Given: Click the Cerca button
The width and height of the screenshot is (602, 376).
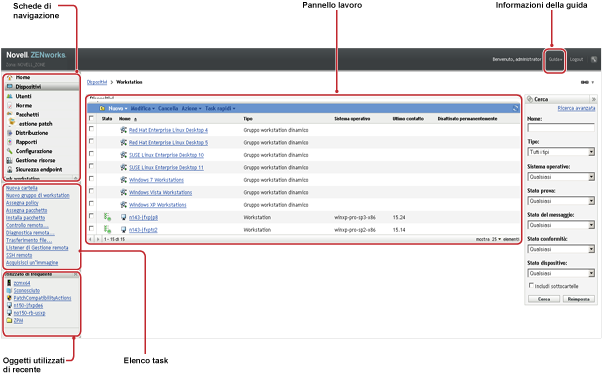Looking at the screenshot, I should tap(544, 299).
